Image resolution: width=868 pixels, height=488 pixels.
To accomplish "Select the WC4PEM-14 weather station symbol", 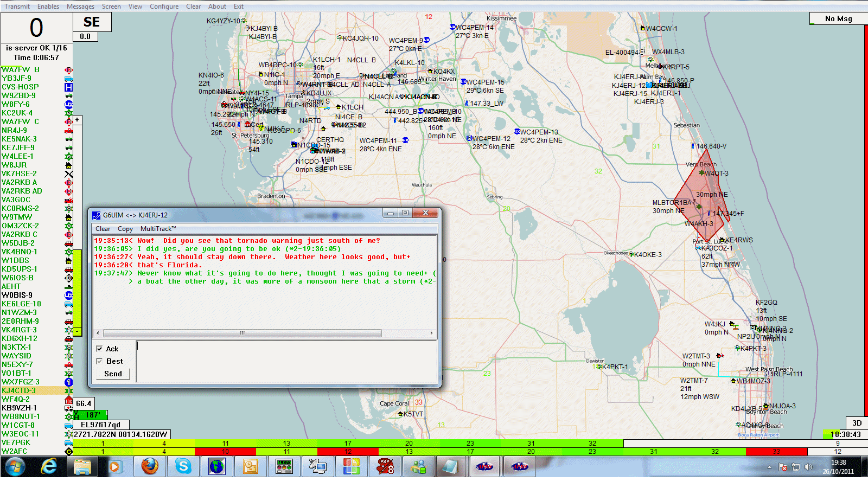I will (452, 27).
